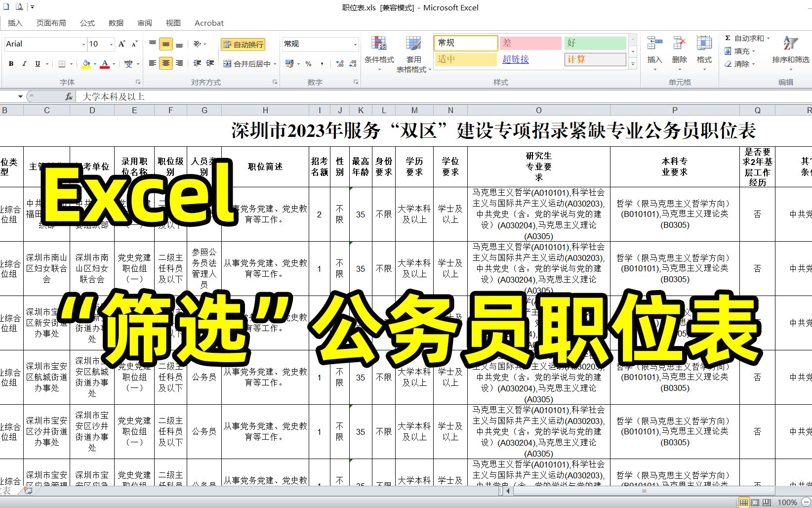This screenshot has width=812, height=508.
Task: Select the 计算 cell style
Action: 595,59
